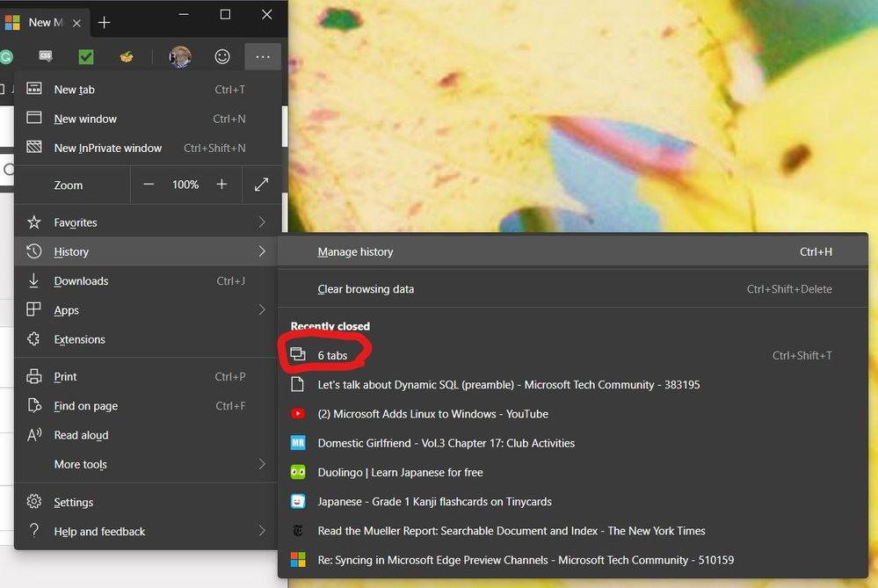
Task: Click the Grammarly extension icon
Action: (6, 56)
